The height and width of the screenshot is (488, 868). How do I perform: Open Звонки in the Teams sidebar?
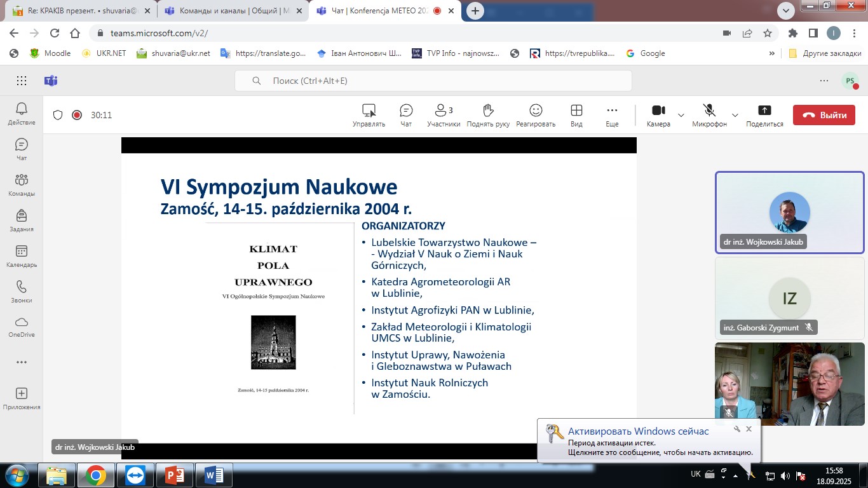[x=22, y=292]
